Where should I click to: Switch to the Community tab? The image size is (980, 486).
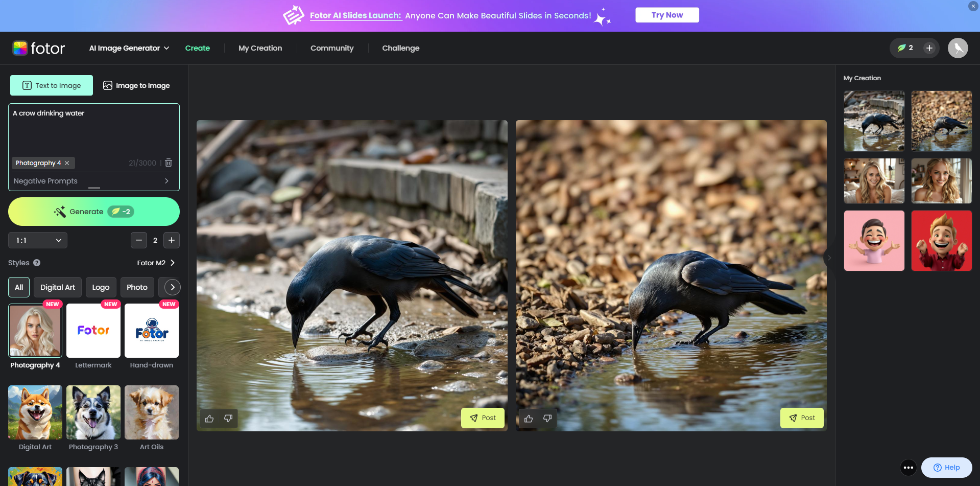[332, 48]
